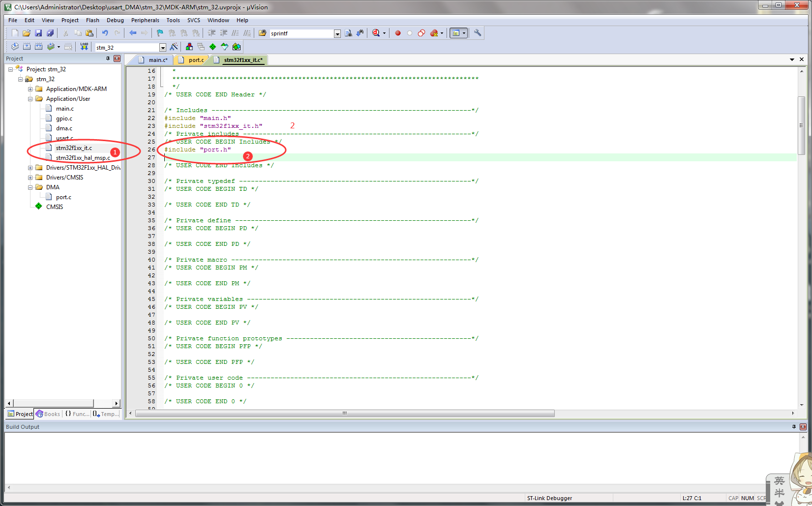Start the debug session with the magnifier icon
Screen dimensions: 812x506
pos(376,33)
